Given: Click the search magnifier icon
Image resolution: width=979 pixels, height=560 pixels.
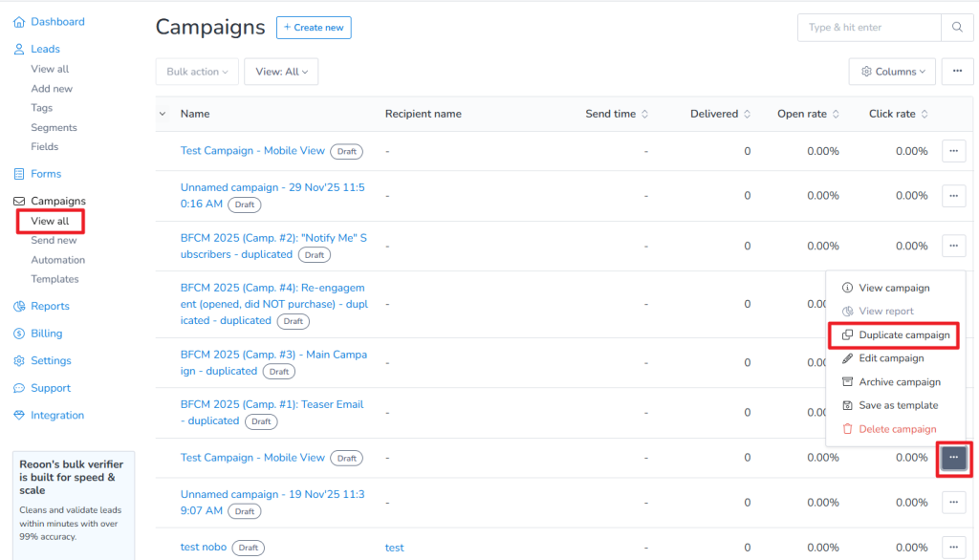Looking at the screenshot, I should point(956,28).
